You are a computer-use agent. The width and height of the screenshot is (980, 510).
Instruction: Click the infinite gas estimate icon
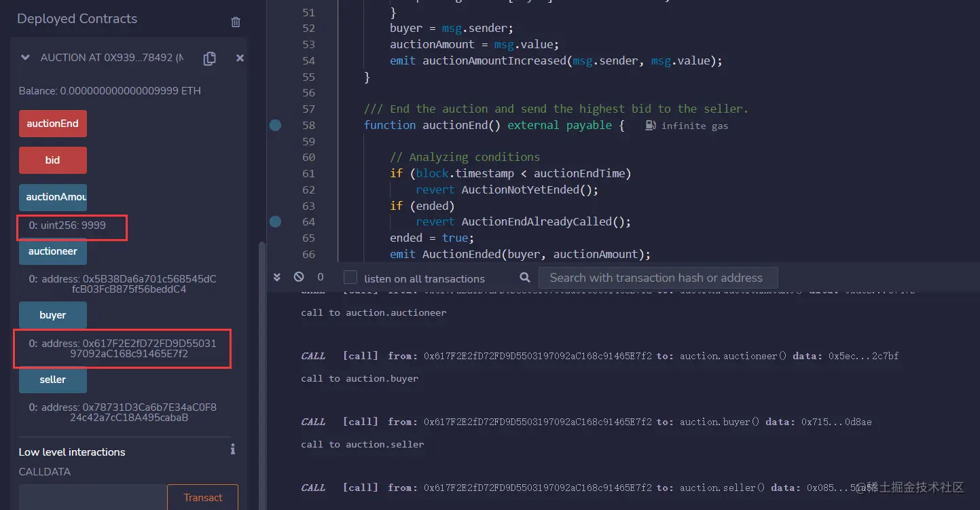pos(650,125)
